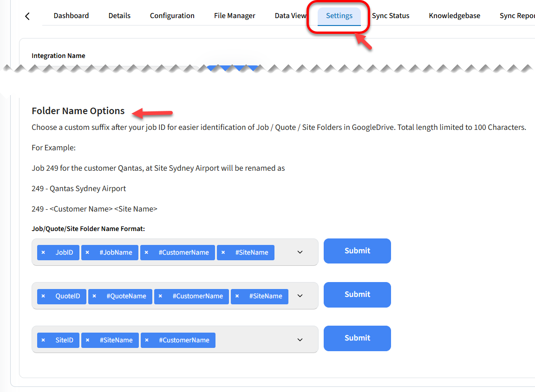Remove #QuoteName tag from quote format
The image size is (535, 392).
tap(94, 296)
